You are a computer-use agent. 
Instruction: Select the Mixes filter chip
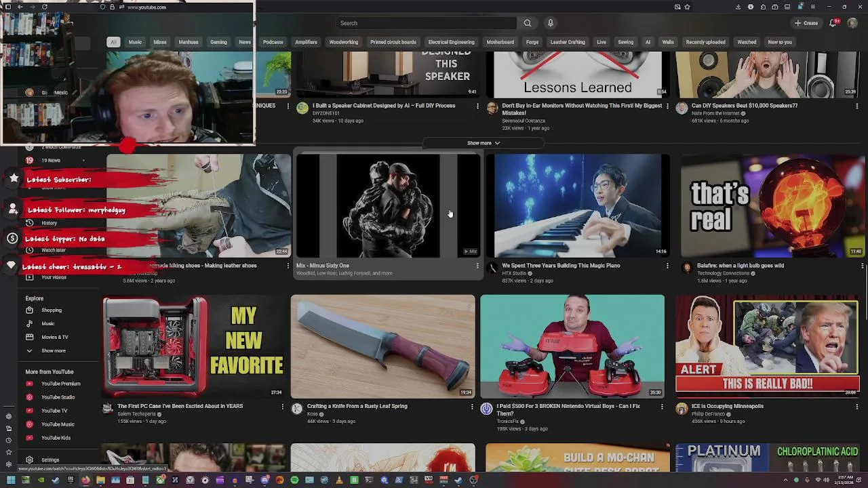click(x=160, y=42)
